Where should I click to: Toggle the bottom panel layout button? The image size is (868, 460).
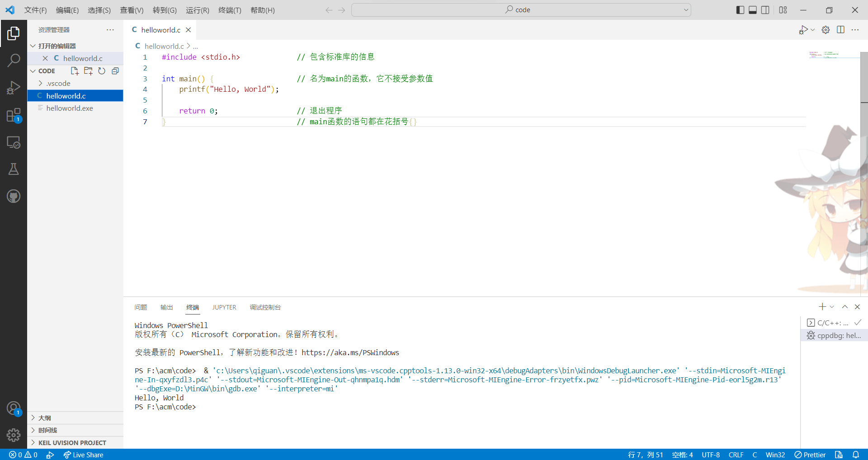point(753,10)
